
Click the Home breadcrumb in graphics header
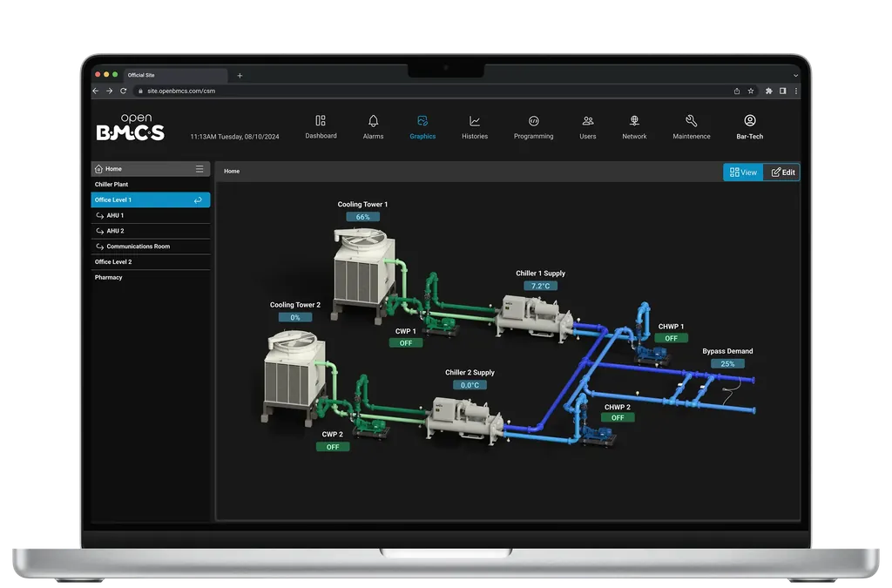coord(232,171)
